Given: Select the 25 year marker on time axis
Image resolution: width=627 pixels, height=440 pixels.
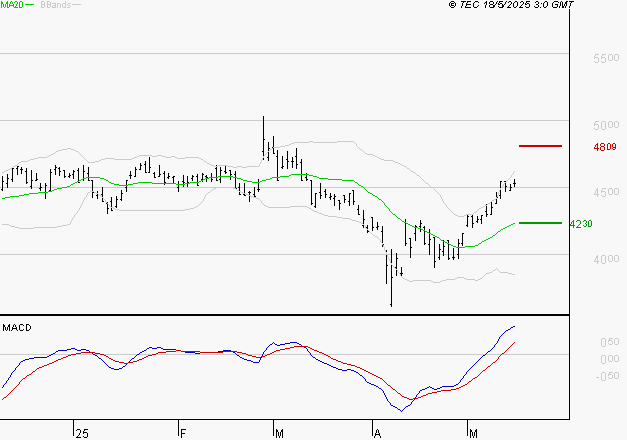Looking at the screenshot, I should coord(82,432).
